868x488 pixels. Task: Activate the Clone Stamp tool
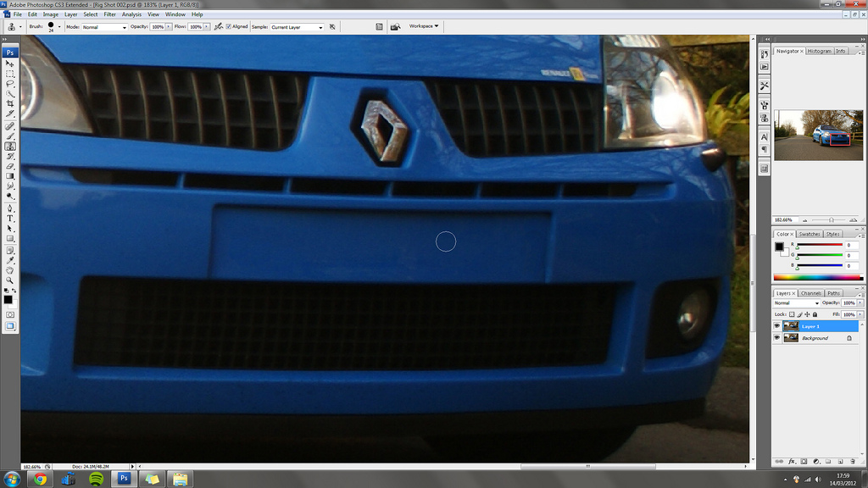tap(10, 145)
